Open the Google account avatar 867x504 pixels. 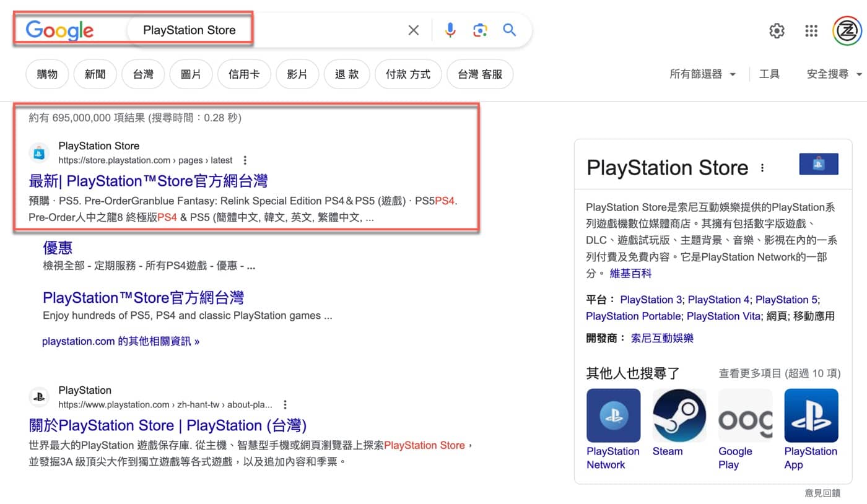click(x=847, y=30)
